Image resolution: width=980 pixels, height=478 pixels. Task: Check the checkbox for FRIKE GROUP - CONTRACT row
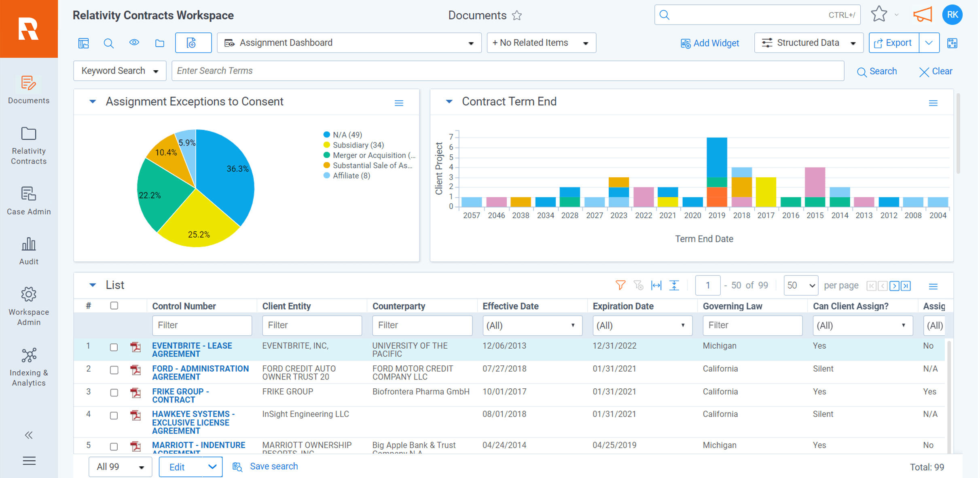114,393
